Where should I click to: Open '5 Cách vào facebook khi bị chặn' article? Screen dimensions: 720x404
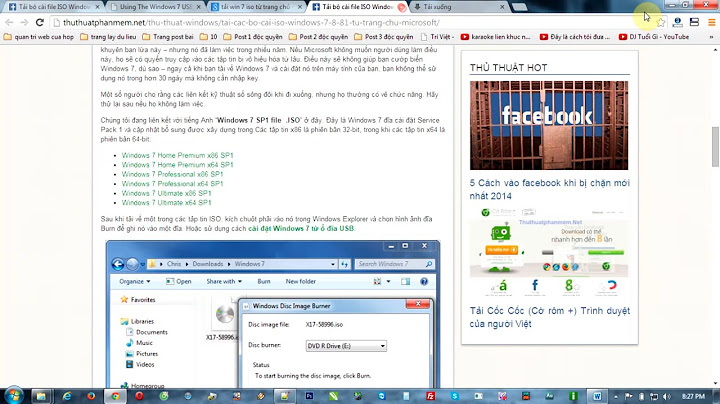[550, 189]
